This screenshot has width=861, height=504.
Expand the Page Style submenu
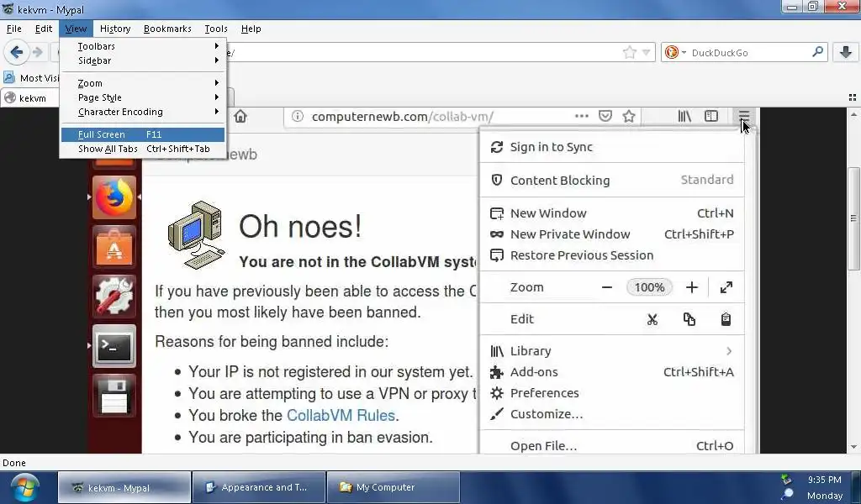(143, 97)
